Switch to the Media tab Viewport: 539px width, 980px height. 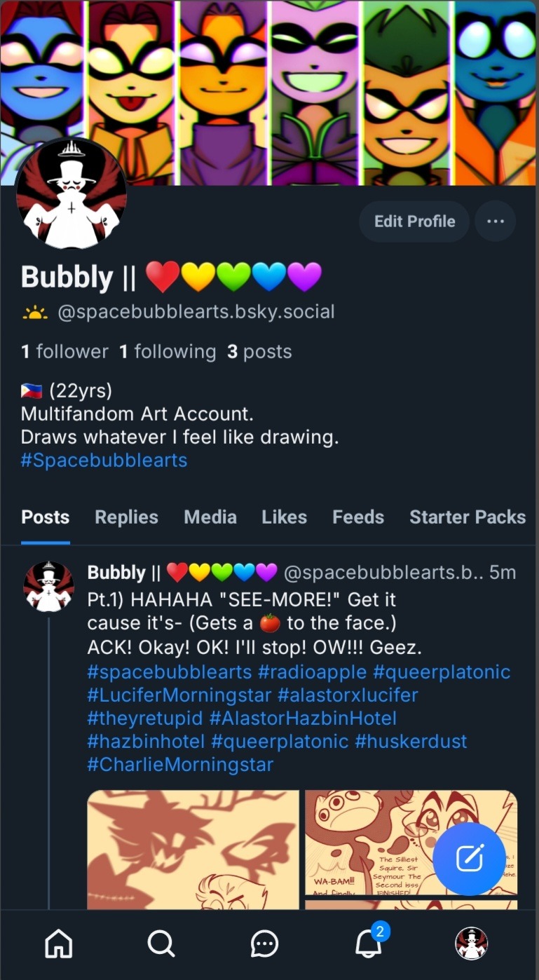click(x=210, y=517)
